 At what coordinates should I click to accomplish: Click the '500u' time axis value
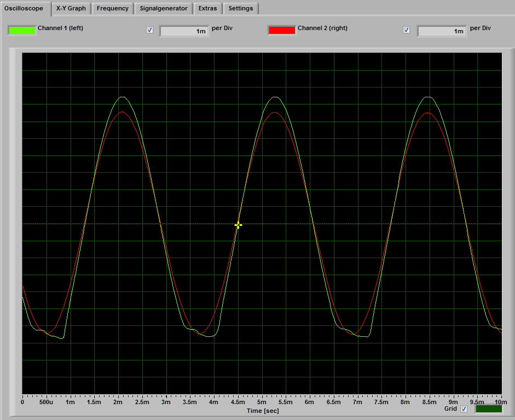click(47, 402)
